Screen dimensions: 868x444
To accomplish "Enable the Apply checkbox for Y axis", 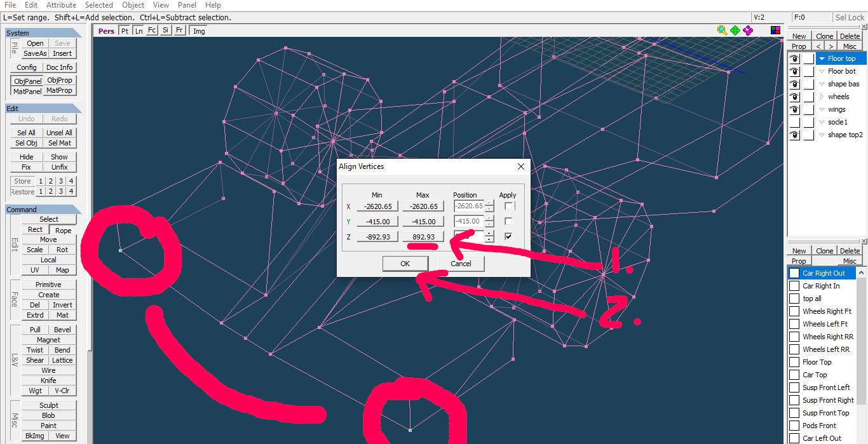I will (508, 221).
